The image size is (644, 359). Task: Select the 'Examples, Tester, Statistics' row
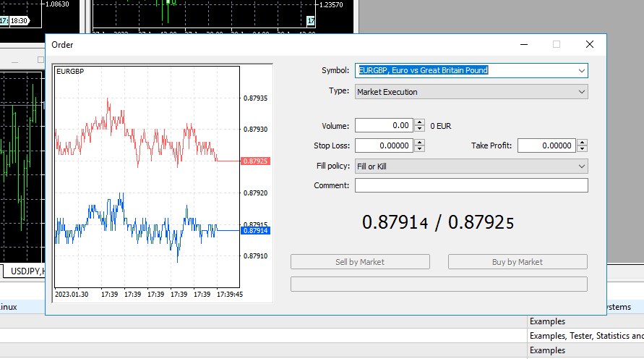[585, 336]
